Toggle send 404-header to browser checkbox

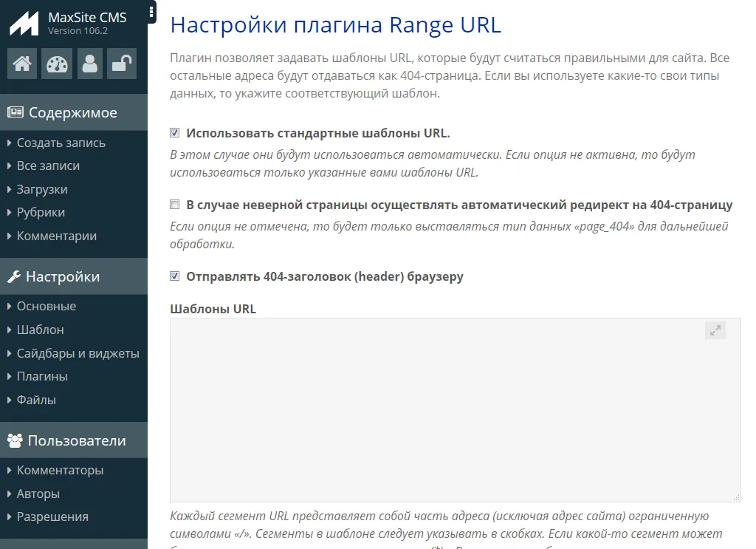pos(175,277)
